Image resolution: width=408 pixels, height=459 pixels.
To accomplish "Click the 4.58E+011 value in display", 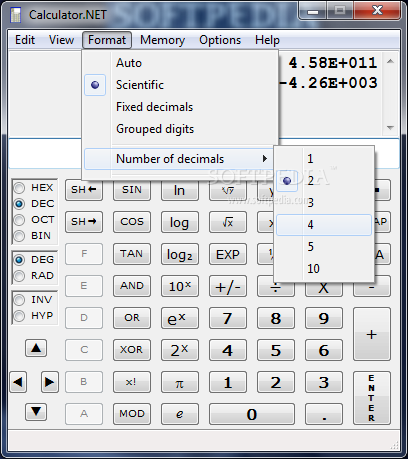I will point(333,63).
